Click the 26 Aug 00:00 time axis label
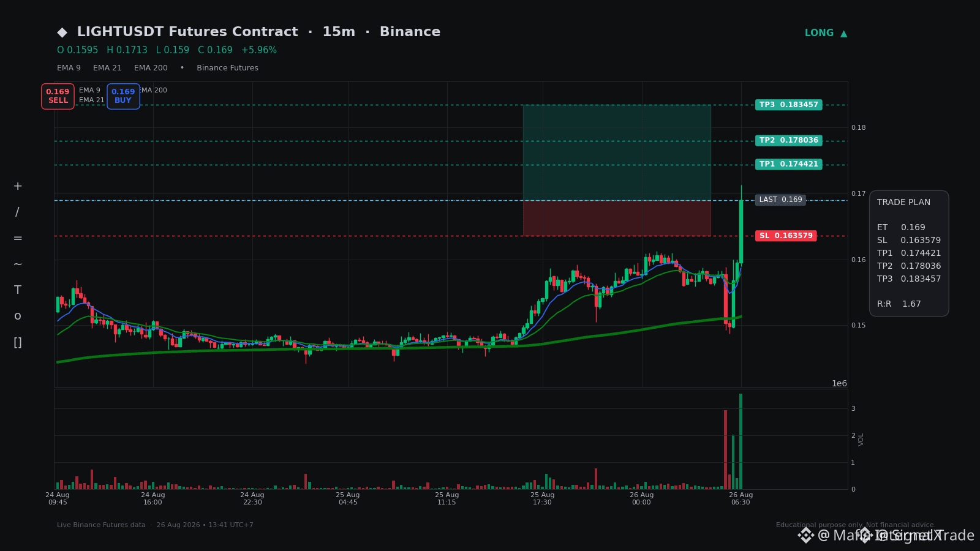980x551 pixels. click(x=642, y=499)
